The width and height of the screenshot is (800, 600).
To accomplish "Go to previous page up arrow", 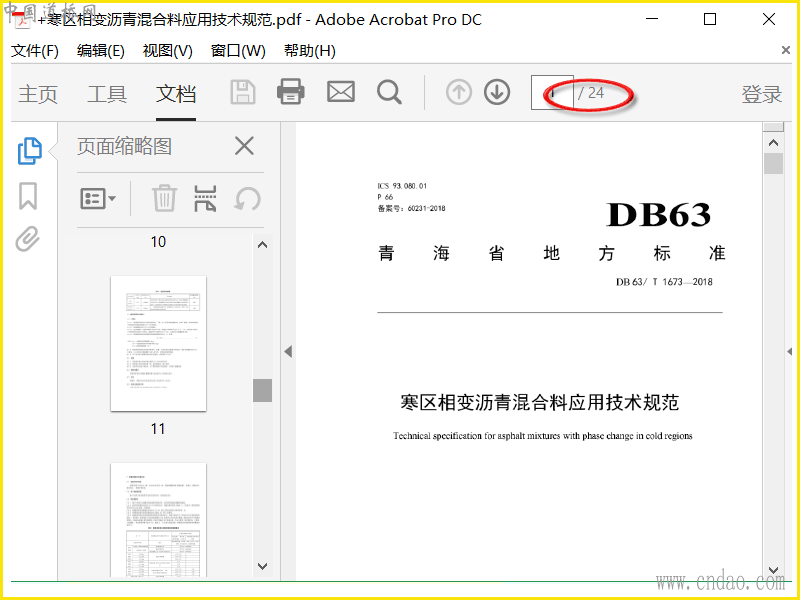I will tap(459, 93).
